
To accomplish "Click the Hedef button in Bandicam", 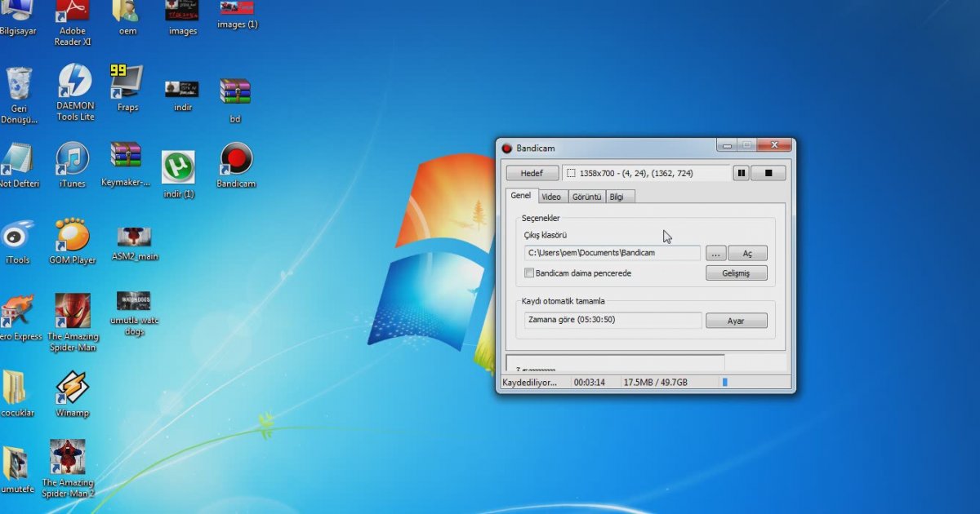I will click(532, 173).
